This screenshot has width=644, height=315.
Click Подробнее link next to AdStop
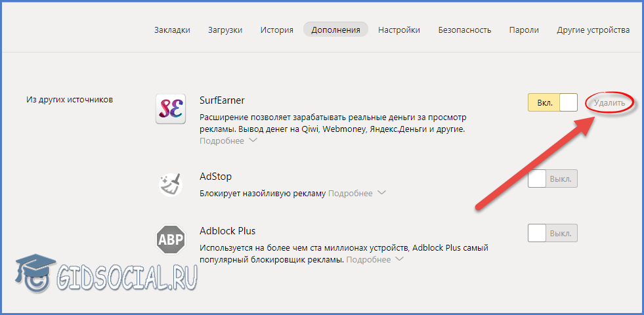(351, 193)
